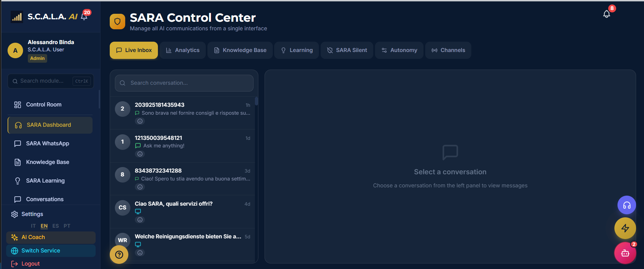Screen dimensions: 644x269
Task: Focus the Search module field
Action: click(51, 81)
